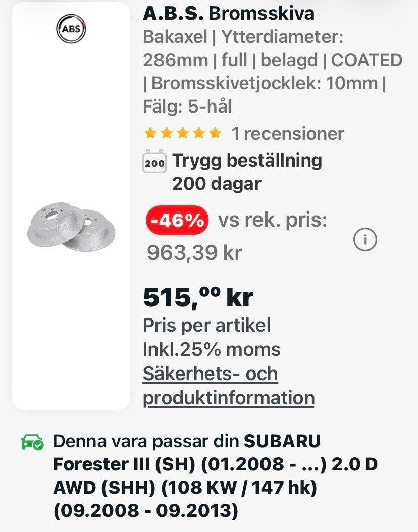Select the Trygg beställning 200 dagar text
The image size is (418, 532).
(247, 172)
